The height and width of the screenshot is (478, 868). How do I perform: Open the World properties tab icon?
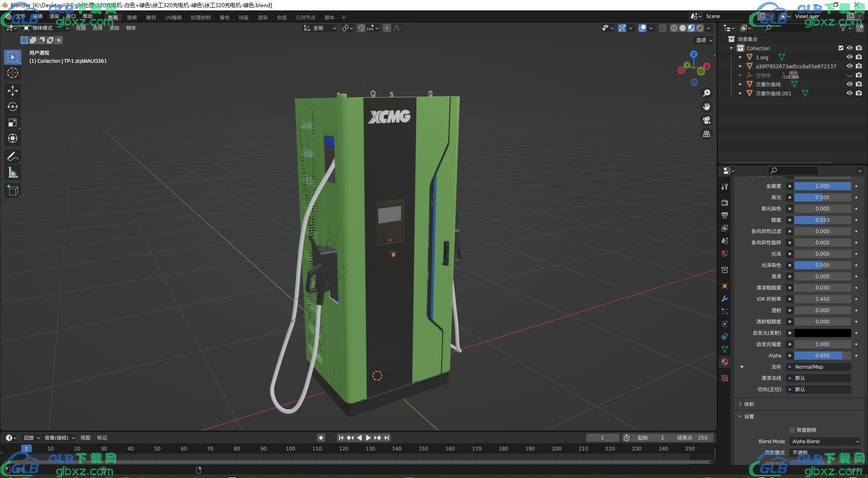point(725,253)
